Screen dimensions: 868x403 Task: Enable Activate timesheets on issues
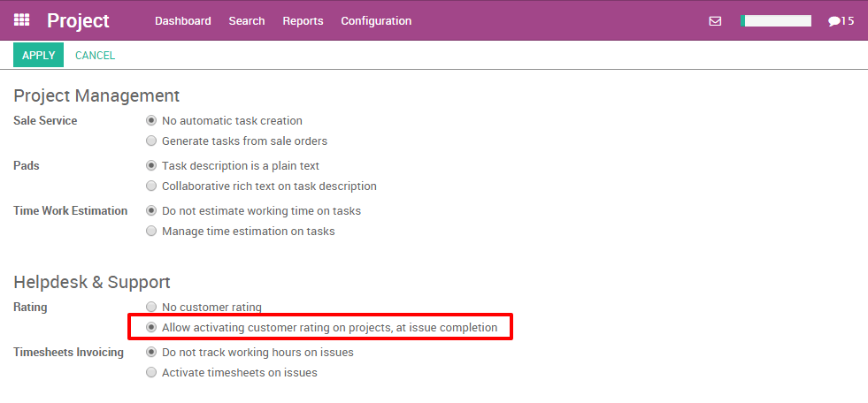click(151, 373)
